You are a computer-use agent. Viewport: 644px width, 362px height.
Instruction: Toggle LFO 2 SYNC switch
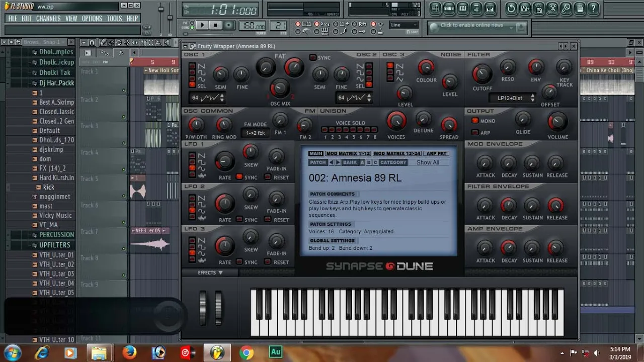pyautogui.click(x=239, y=220)
